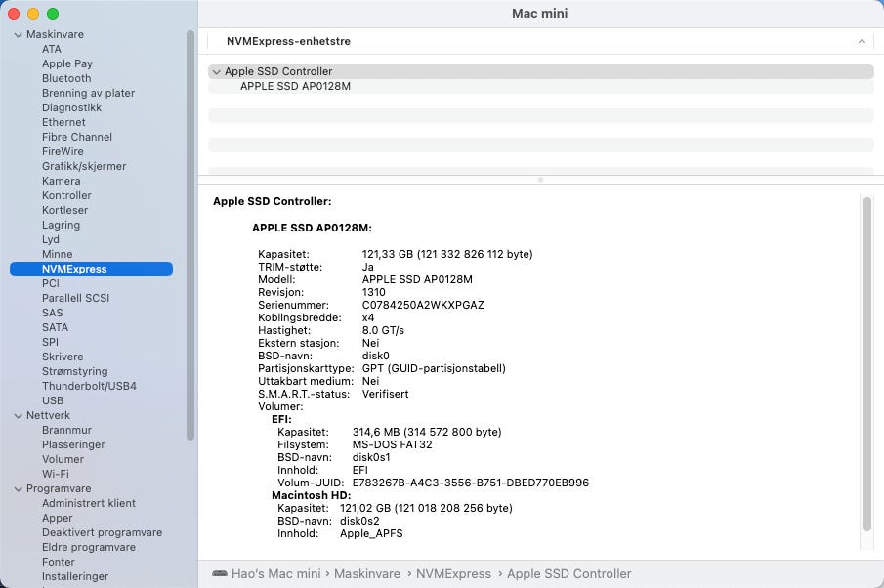
Task: Click the S.M.A.R.T.-status value Verifisert
Action: (x=385, y=394)
